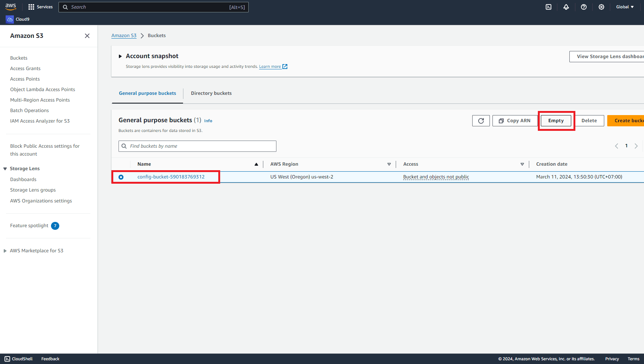644x364 pixels.
Task: Select the config-bucket-590183769312 radio button
Action: 121,177
